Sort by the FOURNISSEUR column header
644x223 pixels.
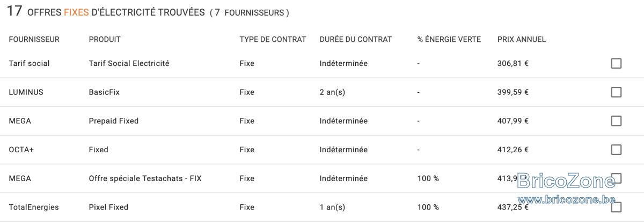pos(34,39)
